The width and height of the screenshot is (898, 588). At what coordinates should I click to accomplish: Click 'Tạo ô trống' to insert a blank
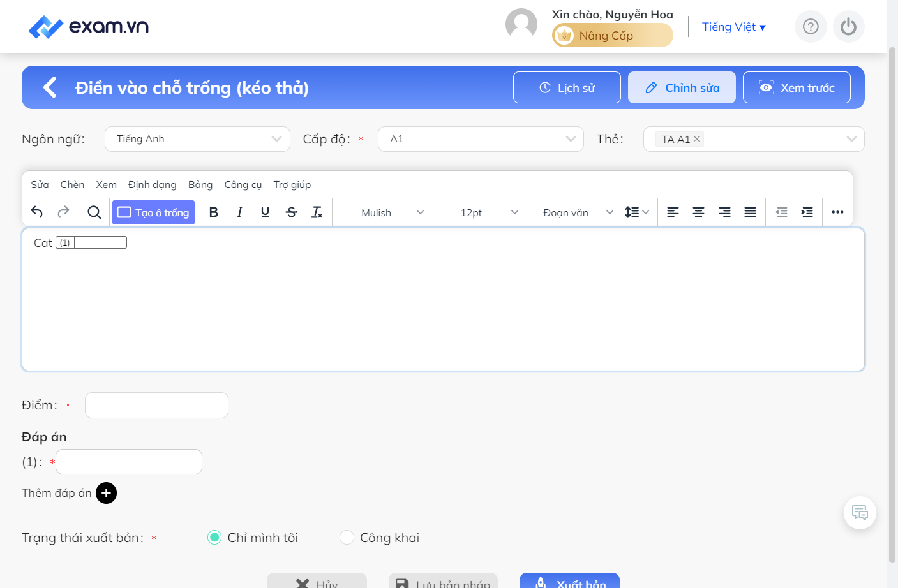tap(153, 212)
